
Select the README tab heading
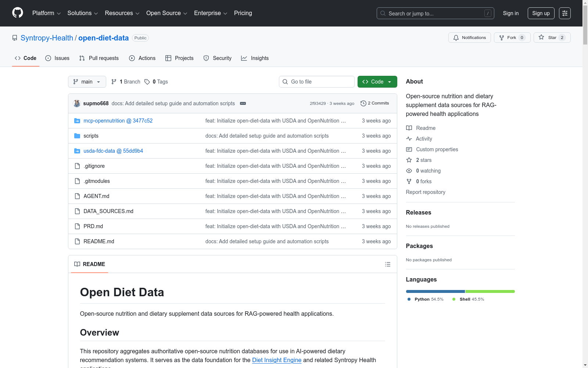tap(90, 264)
